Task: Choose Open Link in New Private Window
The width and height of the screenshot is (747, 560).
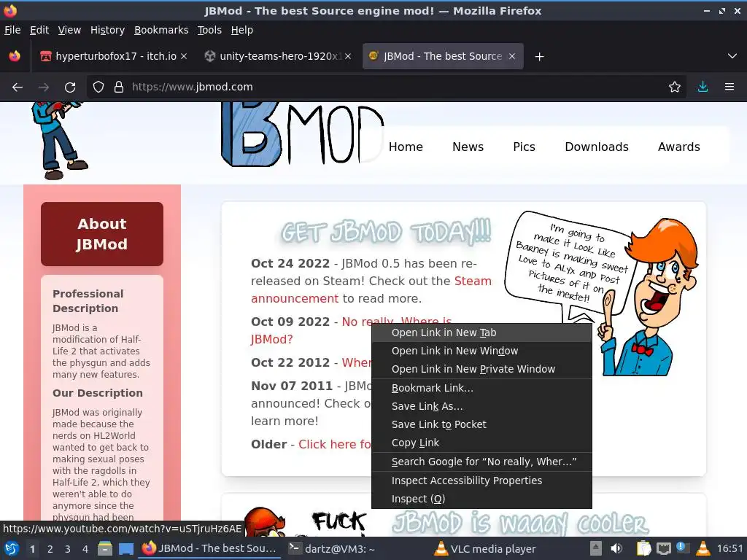Action: tap(481, 369)
